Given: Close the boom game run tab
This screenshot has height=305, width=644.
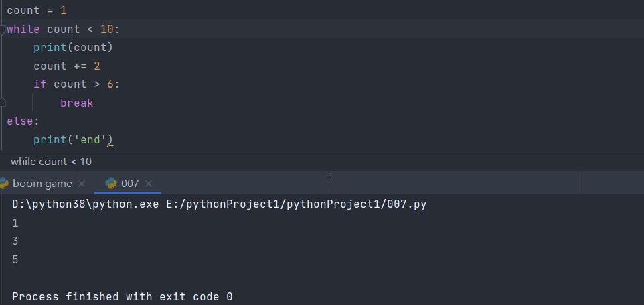Looking at the screenshot, I should pos(82,183).
